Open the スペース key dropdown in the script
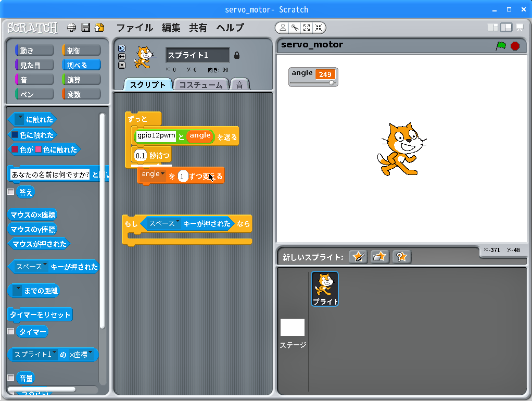 coord(178,222)
